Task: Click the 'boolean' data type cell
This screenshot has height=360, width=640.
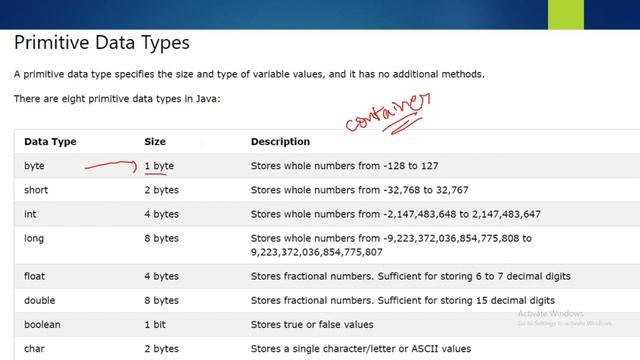Action: pyautogui.click(x=42, y=324)
